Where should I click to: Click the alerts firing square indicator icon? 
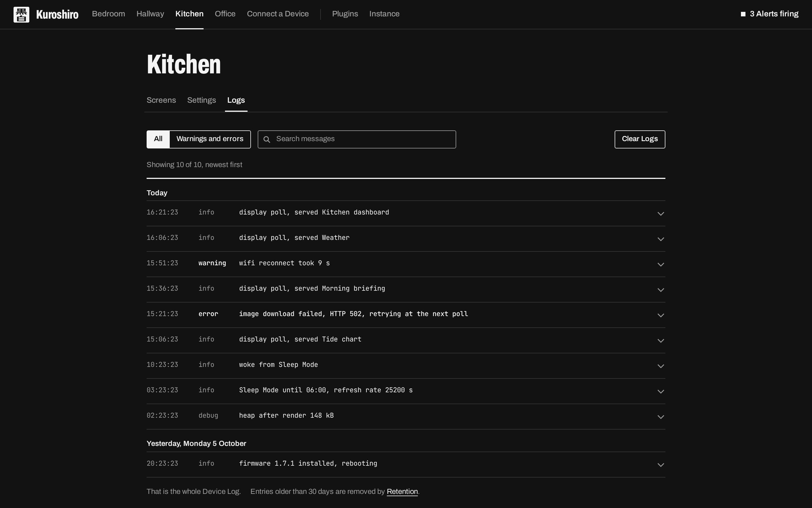pyautogui.click(x=743, y=14)
